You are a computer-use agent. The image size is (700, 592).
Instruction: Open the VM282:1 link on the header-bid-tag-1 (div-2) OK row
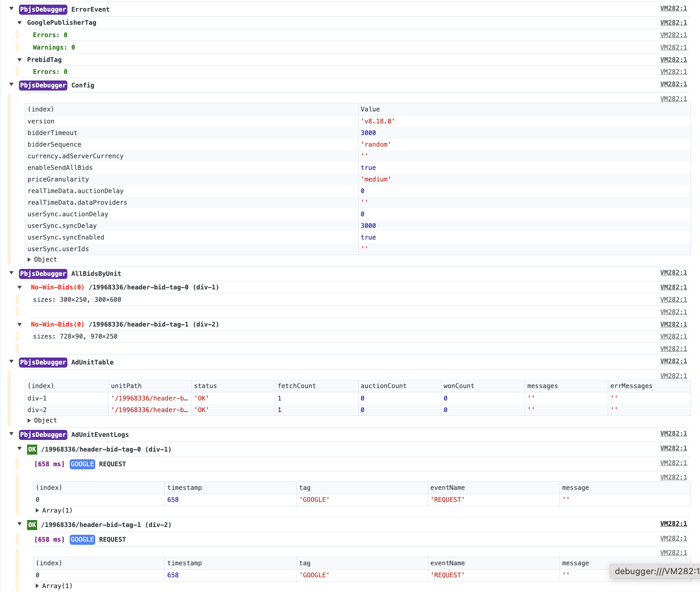[x=674, y=524]
